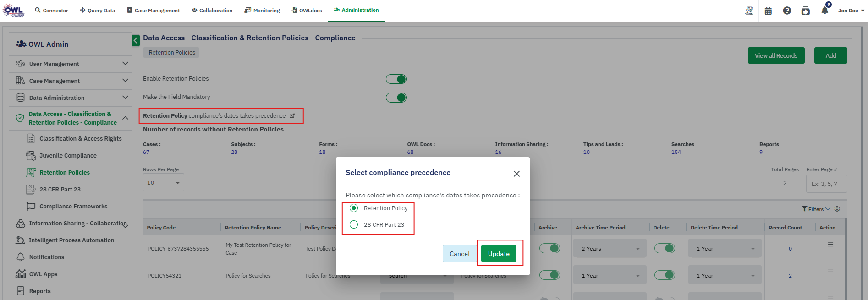This screenshot has width=868, height=300.
Task: Open action menu for POLICY-6737284355555 row
Action: 830,245
